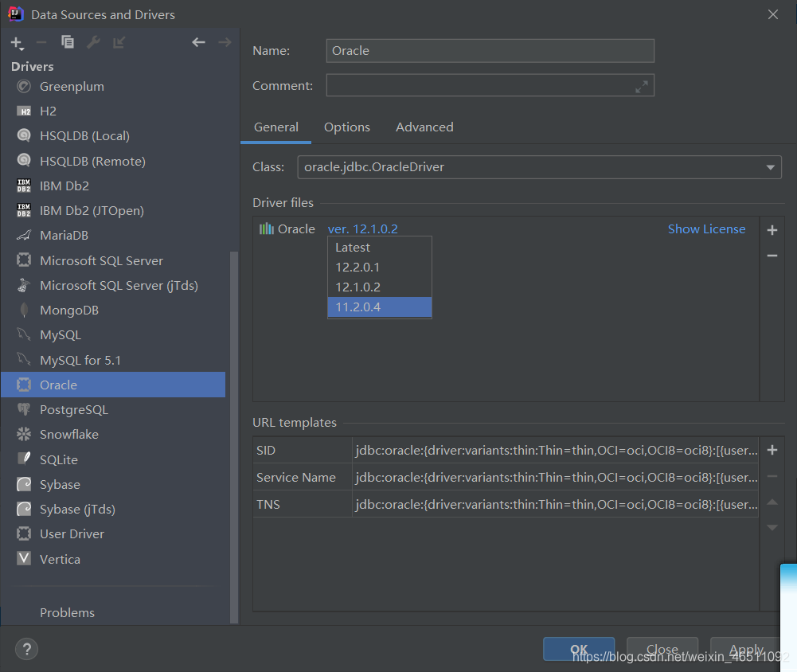The image size is (797, 672).
Task: Choose version 12.2.0.1 from list
Action: 380,268
